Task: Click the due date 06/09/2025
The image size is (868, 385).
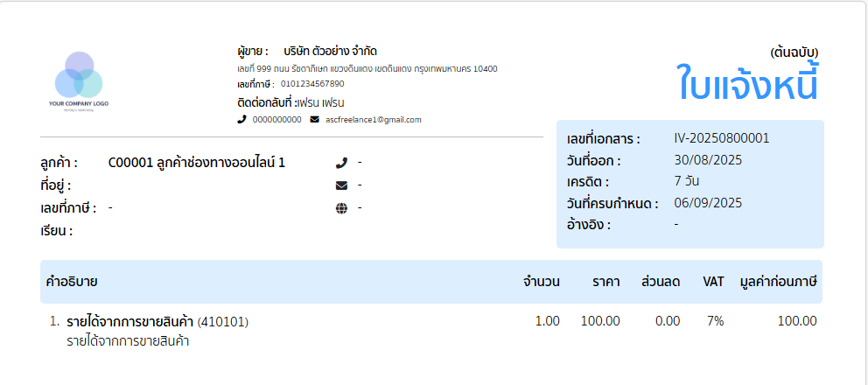Action: (x=708, y=203)
